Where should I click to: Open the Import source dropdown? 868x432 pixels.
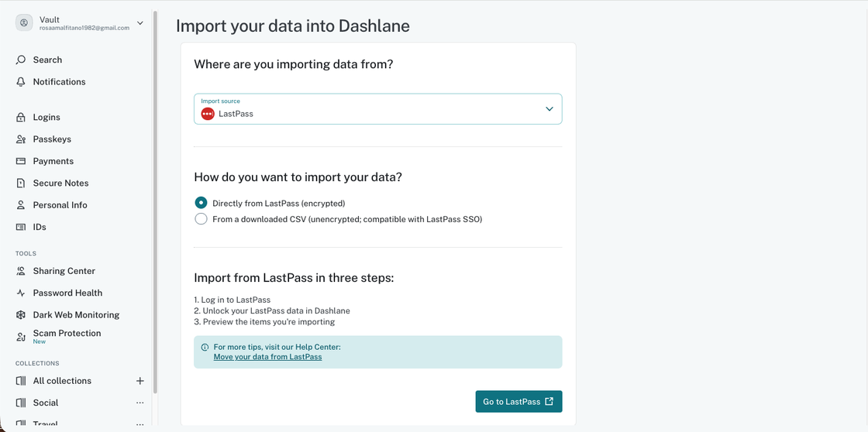pos(377,109)
